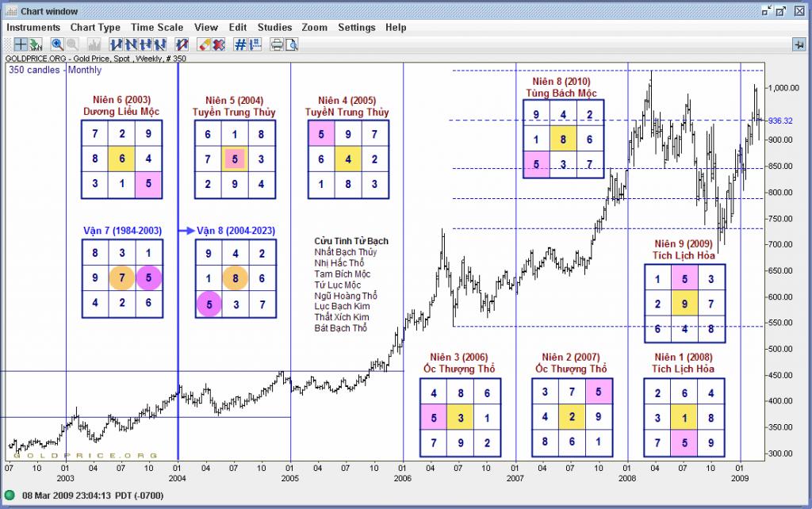Viewport: 812px width, 509px height.
Task: Click the green arrow instrument icon
Action: click(36, 44)
